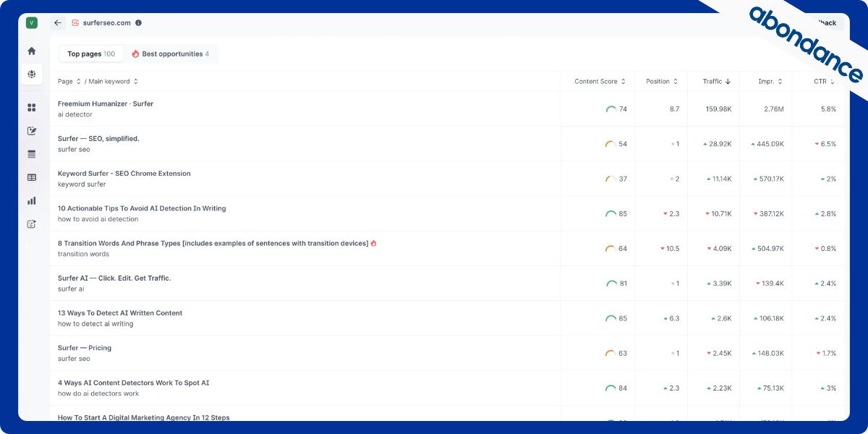
Task: Open 4 Ways AI Content Detectors Work page
Action: pos(134,383)
